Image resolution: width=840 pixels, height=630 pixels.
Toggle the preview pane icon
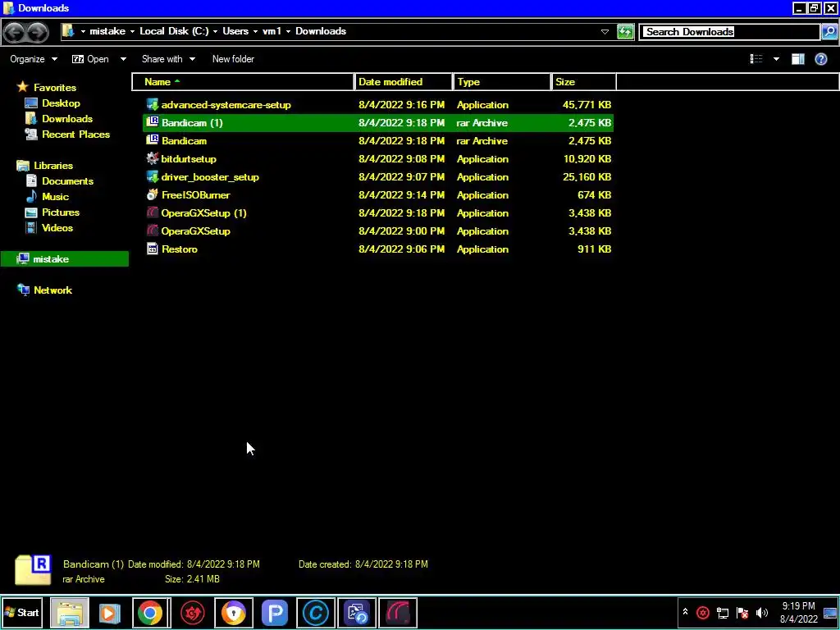tap(797, 59)
